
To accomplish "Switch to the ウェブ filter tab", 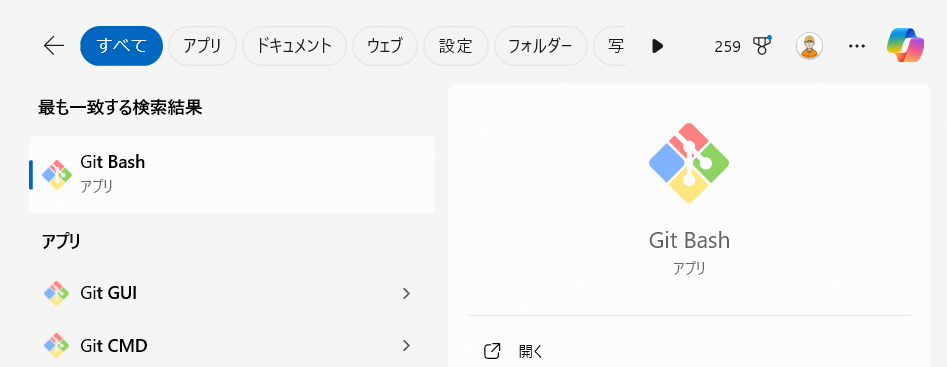I will (x=385, y=46).
